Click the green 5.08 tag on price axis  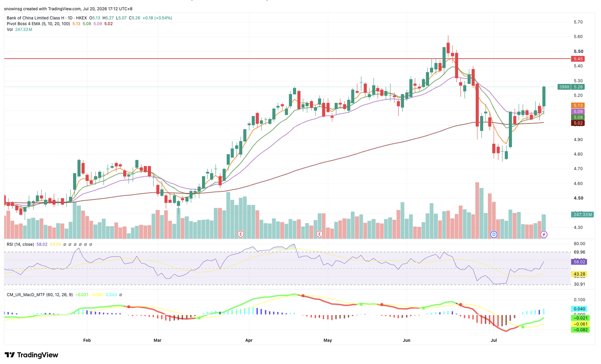point(578,117)
